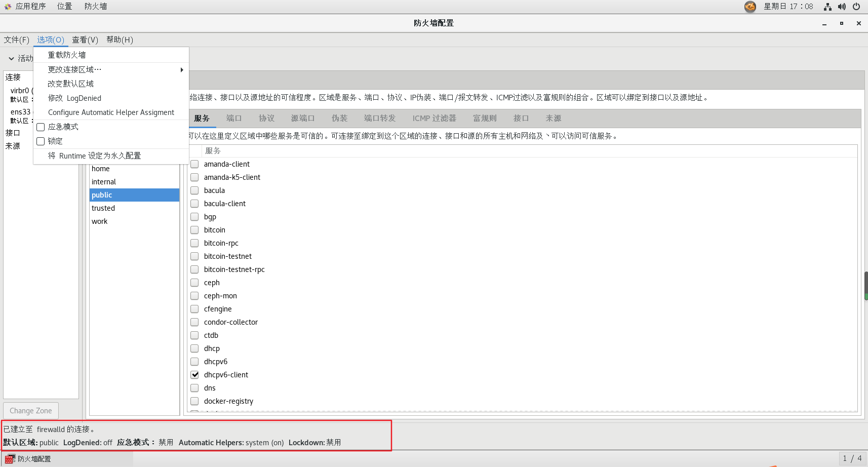Enable the ctdb service checkbox
Screen dimensions: 868x467
[x=194, y=335]
